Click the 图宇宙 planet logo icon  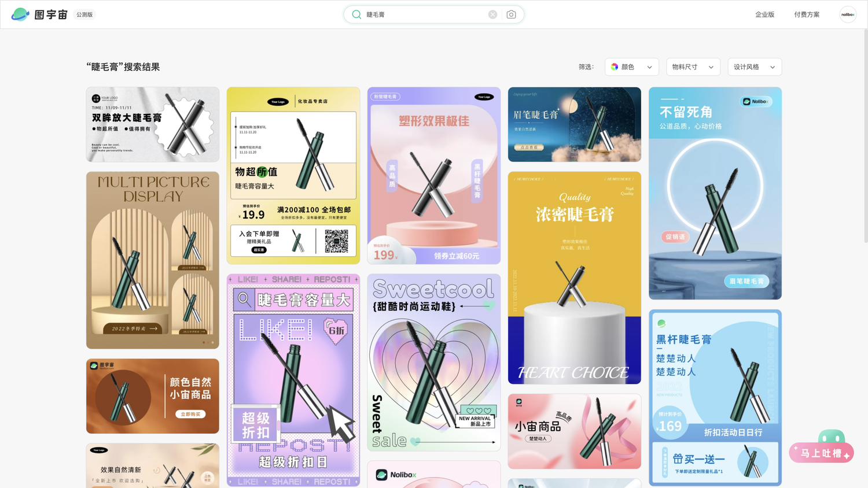tap(20, 14)
